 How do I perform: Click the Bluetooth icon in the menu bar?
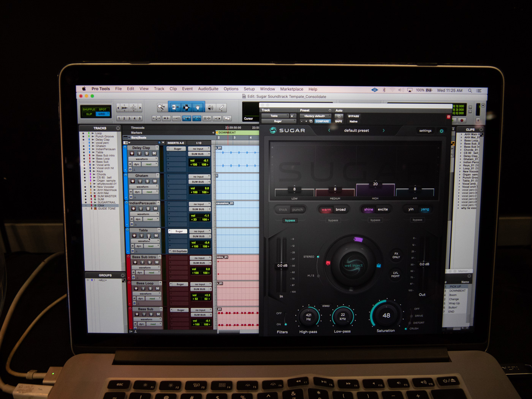pyautogui.click(x=384, y=90)
